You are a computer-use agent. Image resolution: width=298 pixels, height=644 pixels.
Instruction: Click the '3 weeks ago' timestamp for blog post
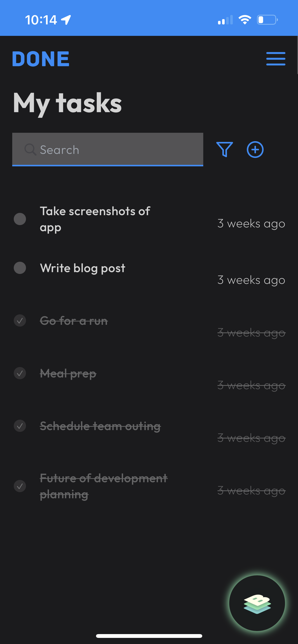[251, 280]
